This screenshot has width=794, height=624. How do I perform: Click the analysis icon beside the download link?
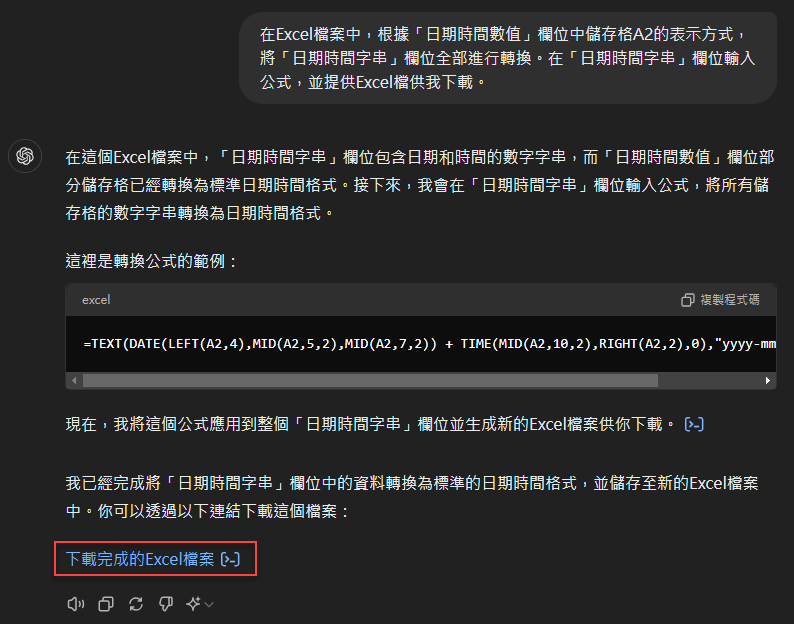[x=230, y=559]
